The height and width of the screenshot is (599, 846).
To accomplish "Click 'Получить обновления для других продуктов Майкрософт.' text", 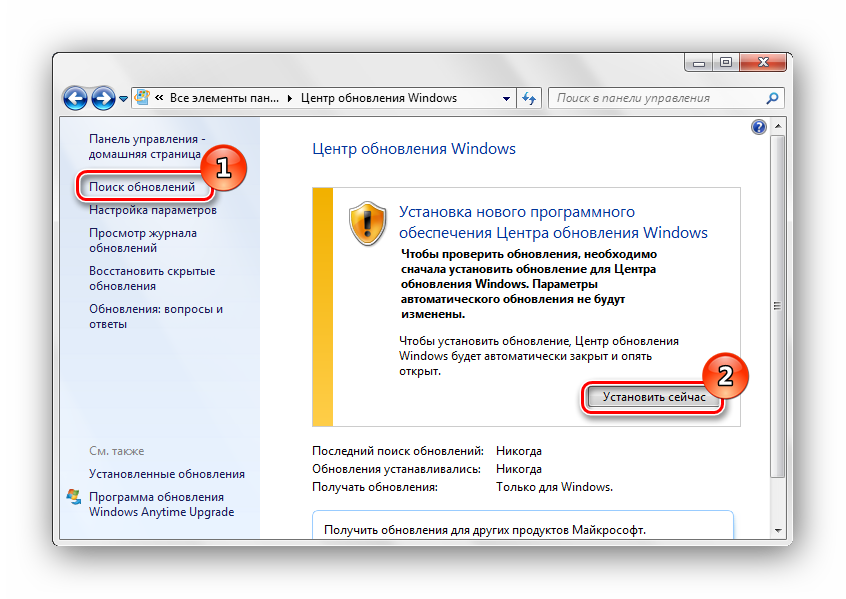I will [x=485, y=530].
